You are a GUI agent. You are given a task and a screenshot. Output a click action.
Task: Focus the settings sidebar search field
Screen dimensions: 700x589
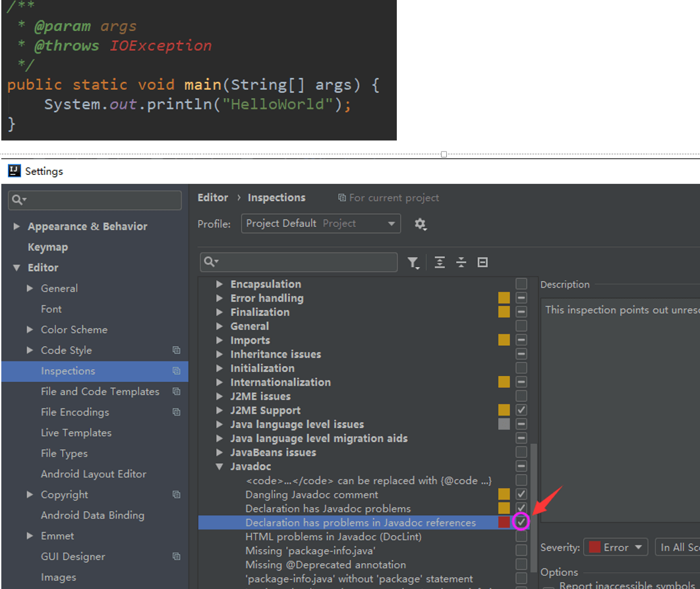[x=95, y=200]
